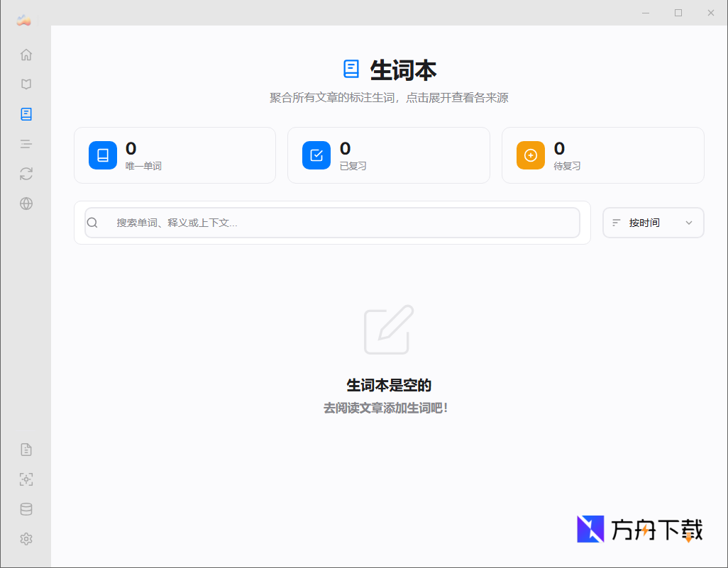Viewport: 728px width, 568px height.
Task: Open the Home page from the sidebar
Action: 26,54
